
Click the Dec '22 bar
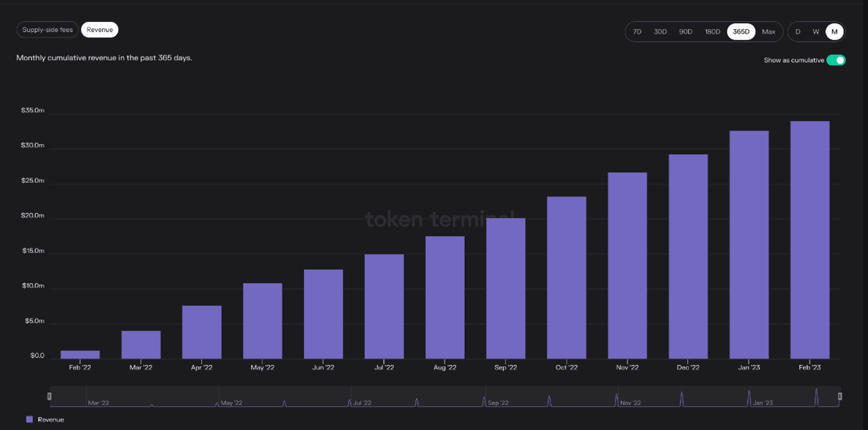coord(688,257)
